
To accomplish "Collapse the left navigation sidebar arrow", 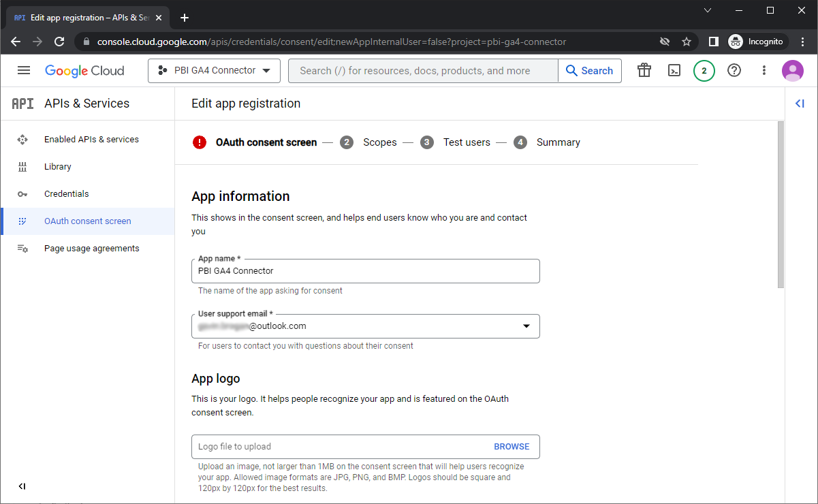I will click(22, 486).
